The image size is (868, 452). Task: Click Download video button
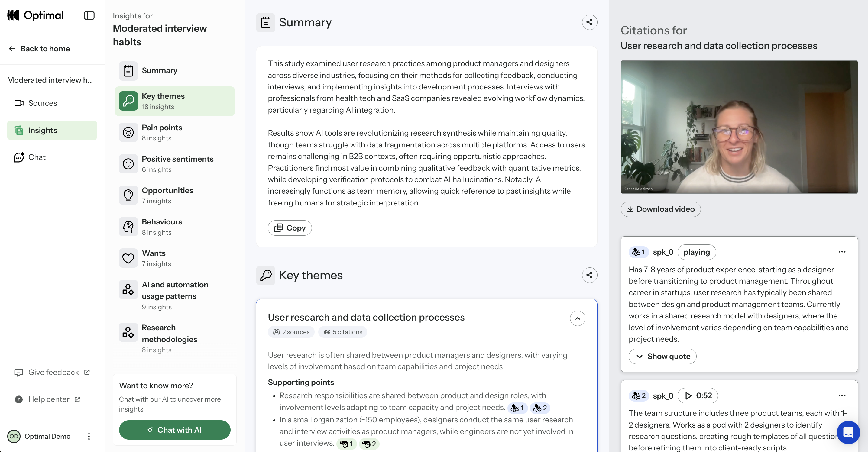pyautogui.click(x=660, y=209)
